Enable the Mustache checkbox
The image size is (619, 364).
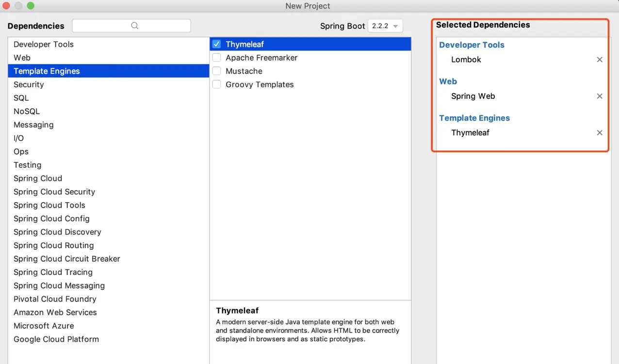point(217,71)
